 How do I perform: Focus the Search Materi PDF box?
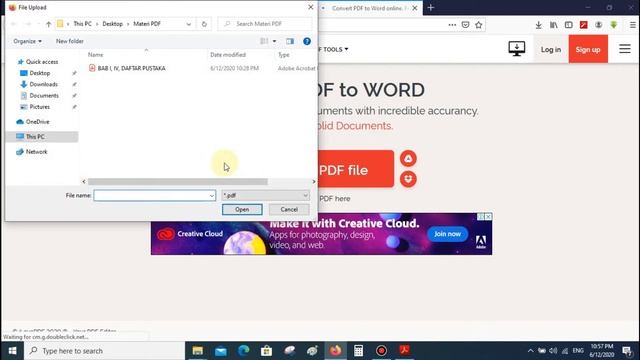pos(265,24)
